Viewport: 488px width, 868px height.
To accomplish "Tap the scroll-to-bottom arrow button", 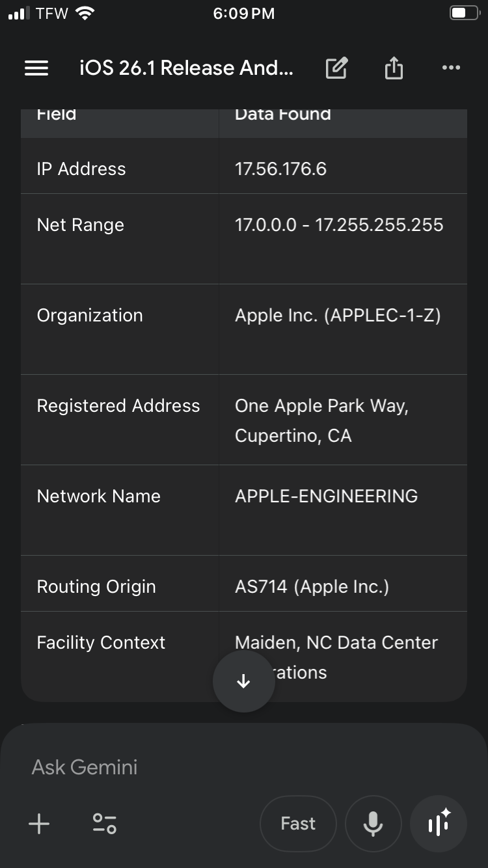I will coord(243,681).
